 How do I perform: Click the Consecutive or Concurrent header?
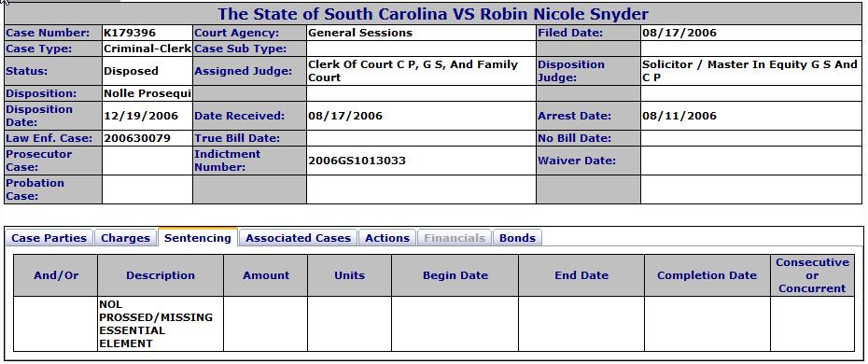[812, 275]
